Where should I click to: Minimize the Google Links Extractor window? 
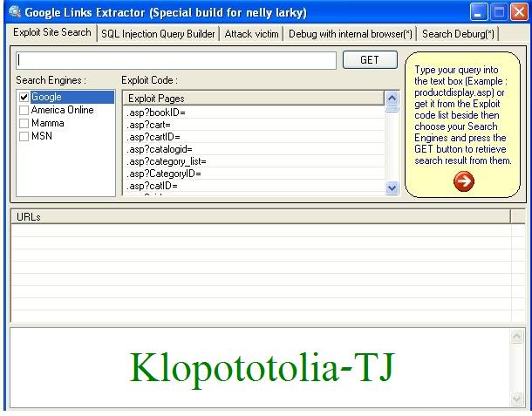click(479, 12)
